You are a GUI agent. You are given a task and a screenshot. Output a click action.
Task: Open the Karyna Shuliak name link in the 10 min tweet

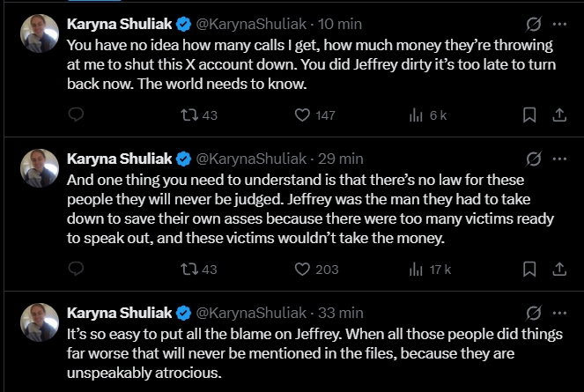120,23
